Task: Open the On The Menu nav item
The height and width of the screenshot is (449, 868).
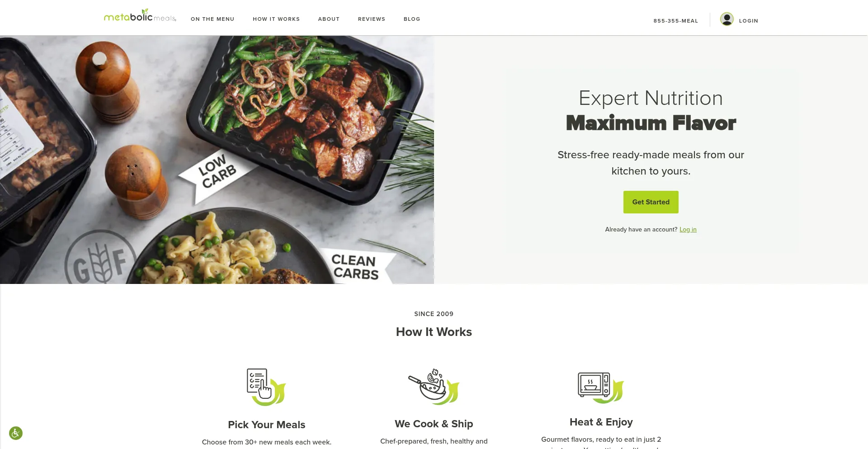Action: pos(212,19)
